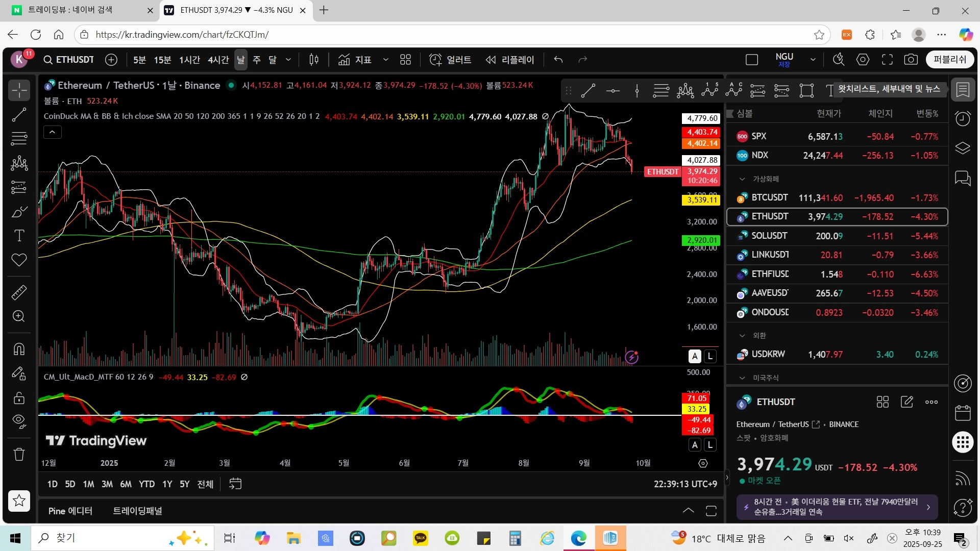Select the text annotation tool

pyautogui.click(x=19, y=236)
